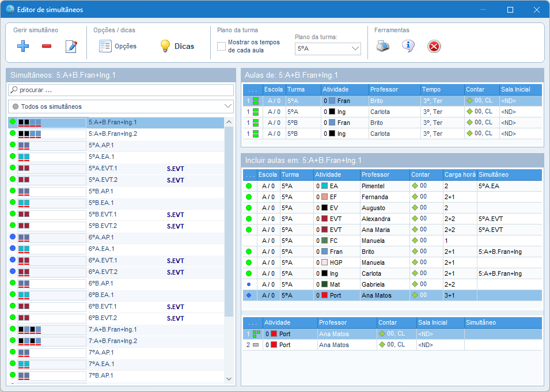The height and width of the screenshot is (392, 550).
Task: Click the Dicas lightbulb icon
Action: tap(165, 46)
